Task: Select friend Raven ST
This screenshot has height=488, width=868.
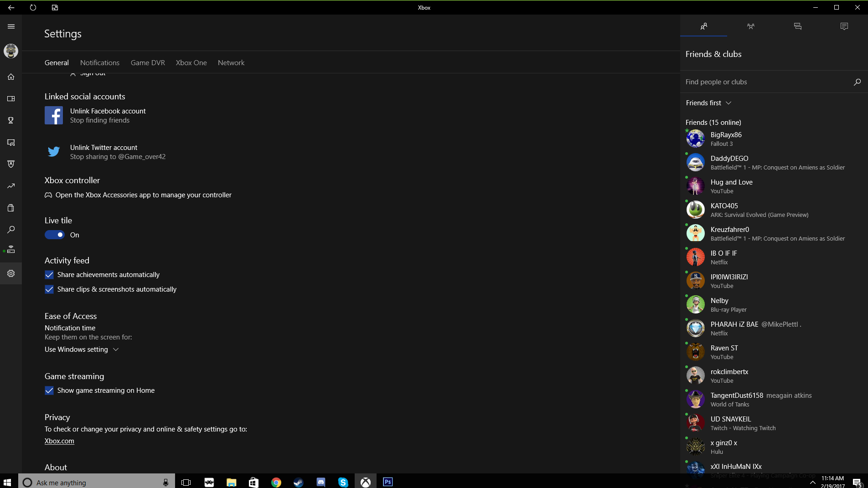Action: (x=774, y=352)
